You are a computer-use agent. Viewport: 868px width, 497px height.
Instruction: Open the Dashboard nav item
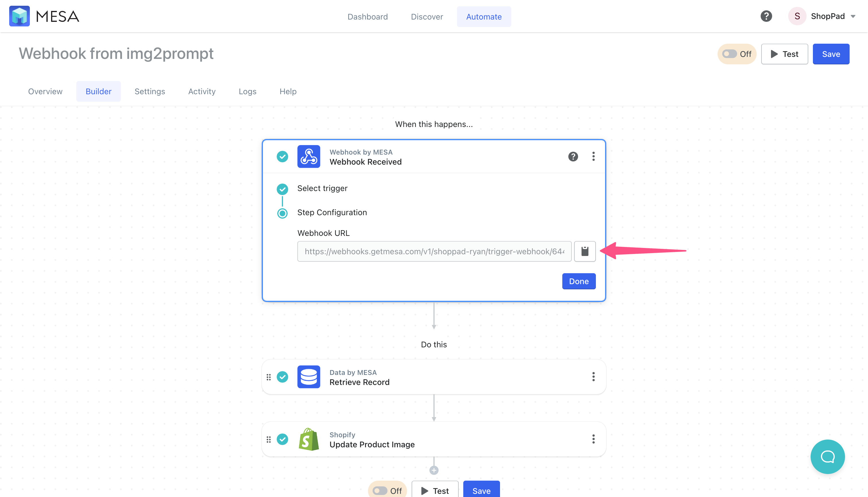point(367,16)
